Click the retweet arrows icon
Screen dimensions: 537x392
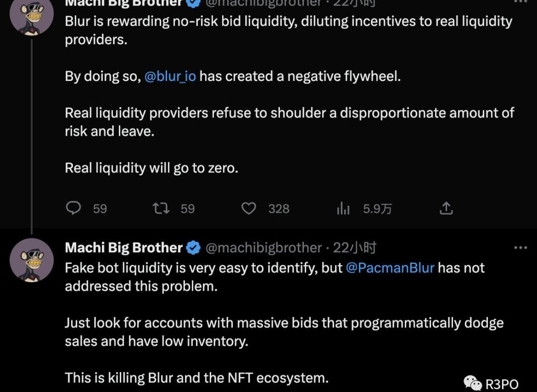(161, 208)
